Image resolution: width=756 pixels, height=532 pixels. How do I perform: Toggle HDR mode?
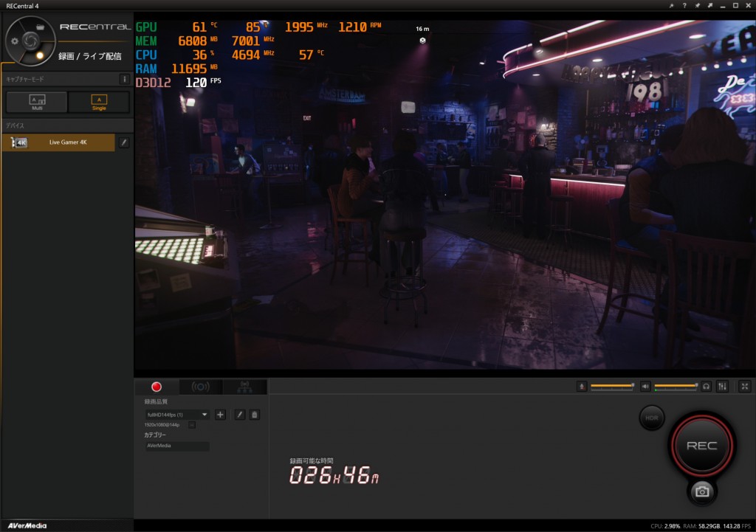(651, 418)
